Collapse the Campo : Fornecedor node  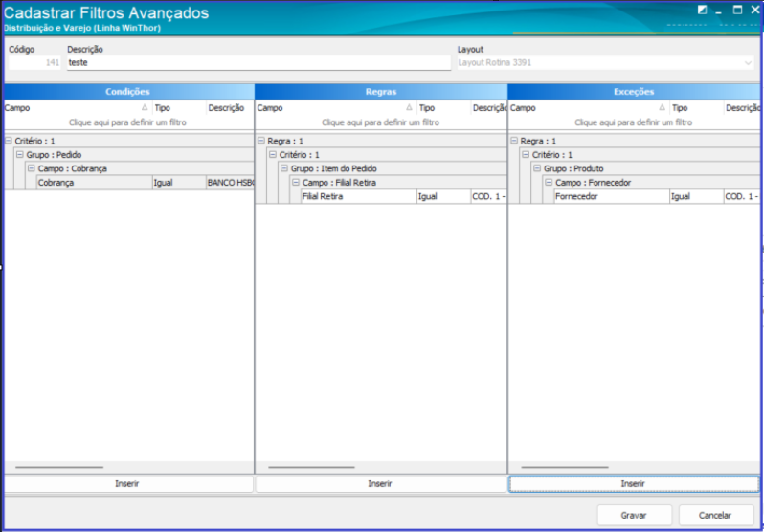(549, 182)
